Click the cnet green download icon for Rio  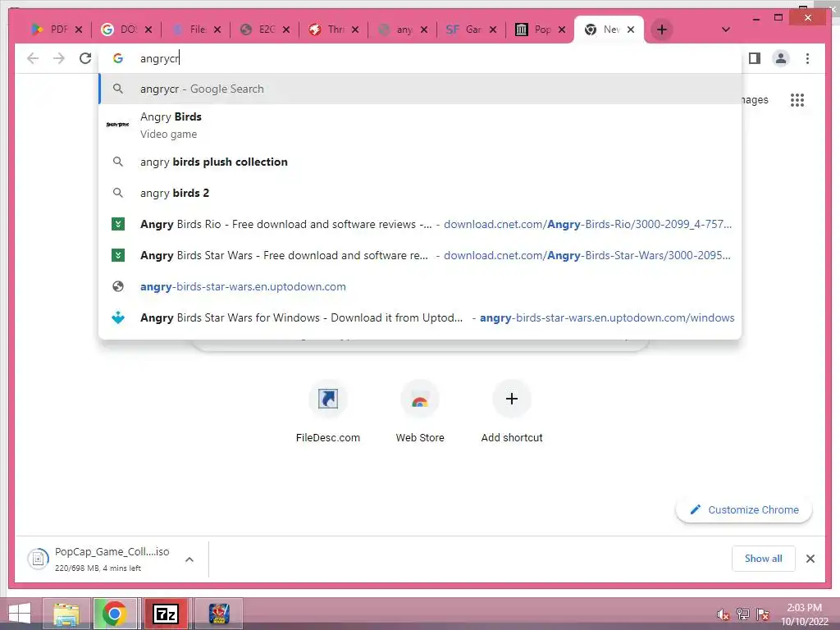pos(118,224)
